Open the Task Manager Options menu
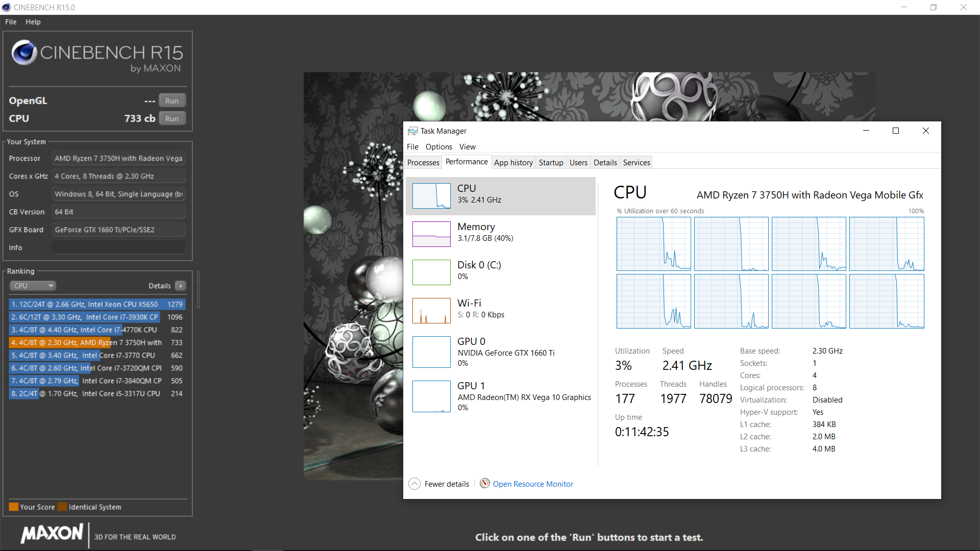 pyautogui.click(x=438, y=146)
